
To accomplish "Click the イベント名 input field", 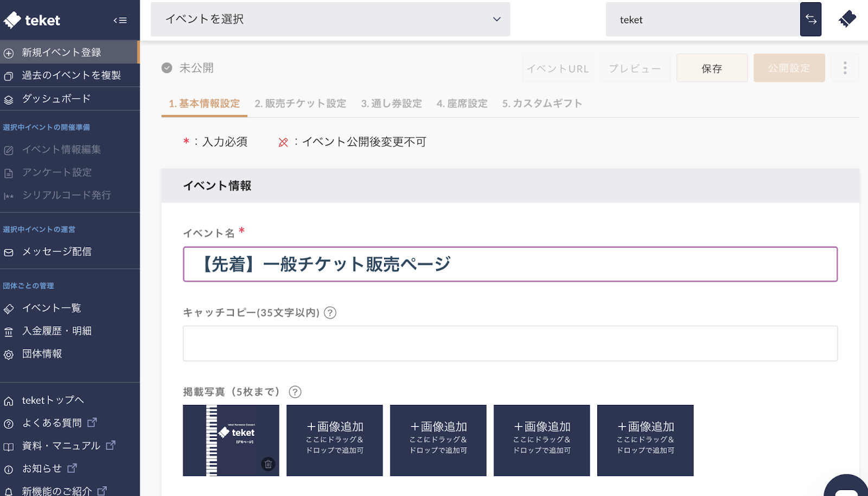I will (510, 264).
